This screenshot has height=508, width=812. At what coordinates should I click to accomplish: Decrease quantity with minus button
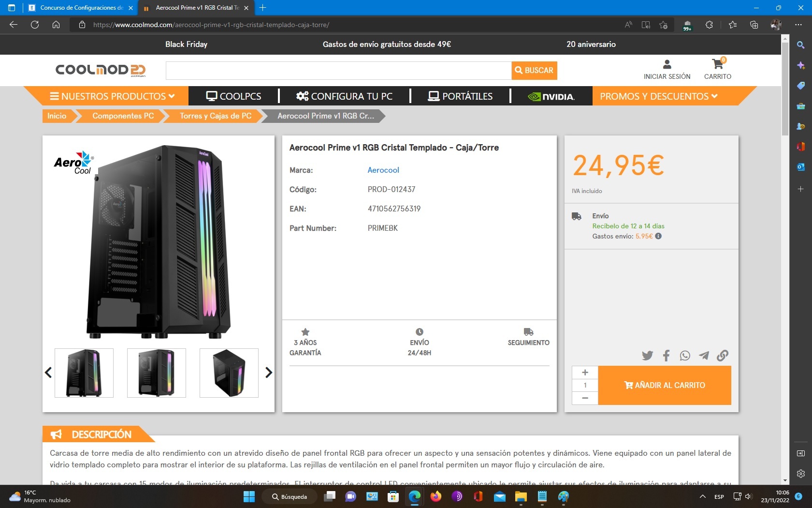[x=585, y=398]
